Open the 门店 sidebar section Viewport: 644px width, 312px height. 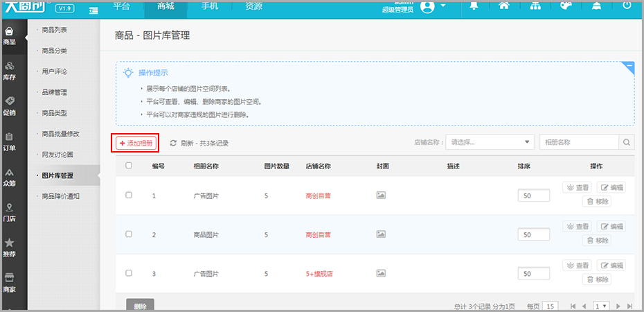point(10,213)
